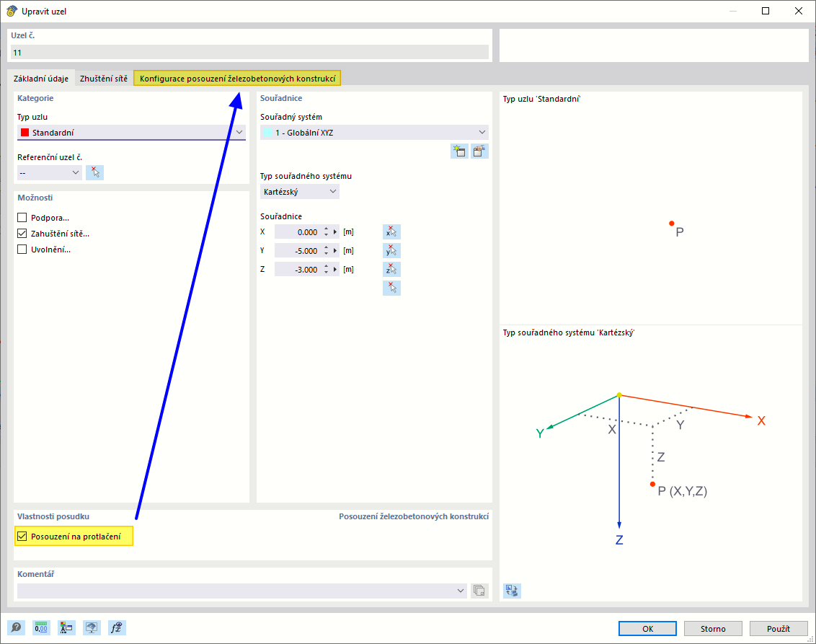Expand the Komentář dropdown
Viewport: 816px width, 644px height.
click(x=461, y=591)
